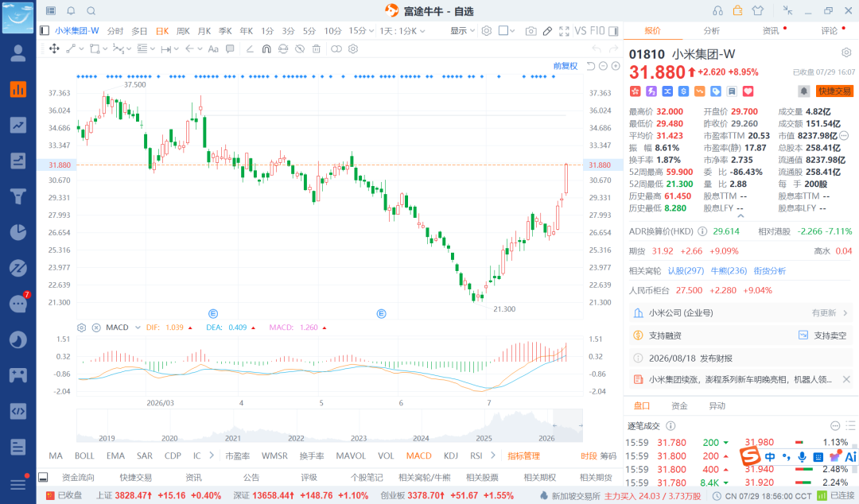Open the code/API icon in sidebar
Screen dimensions: 859x504
18,411
